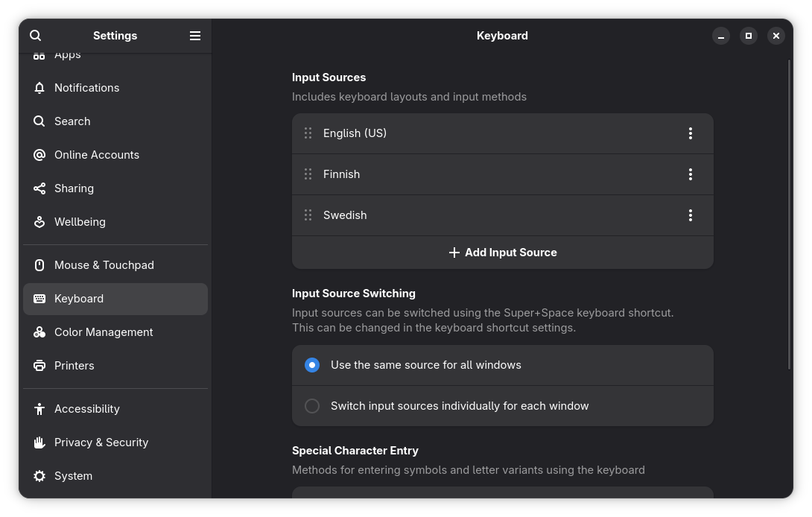Click the Mouse & Touchpad mouse icon
The image size is (812, 517).
point(39,265)
